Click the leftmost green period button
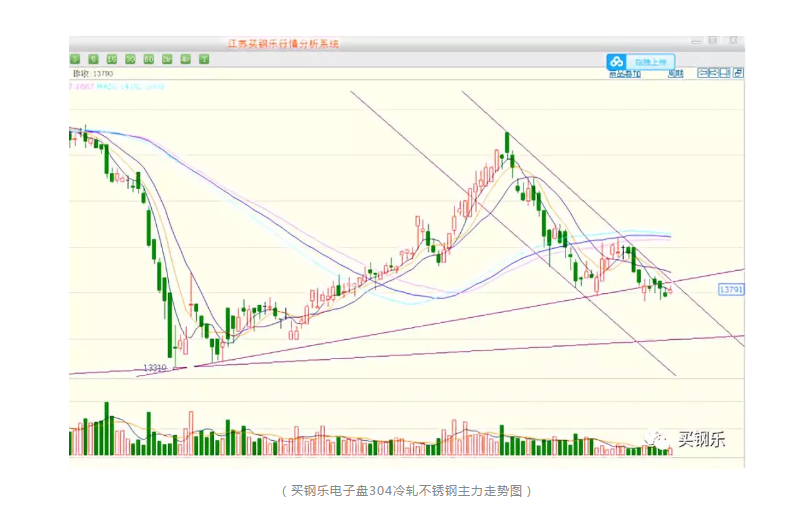 (x=75, y=59)
